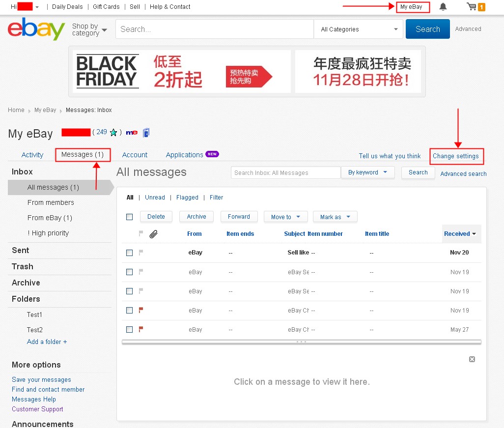The height and width of the screenshot is (428, 504).
Task: Click the feedback star icon
Action: coord(113,133)
